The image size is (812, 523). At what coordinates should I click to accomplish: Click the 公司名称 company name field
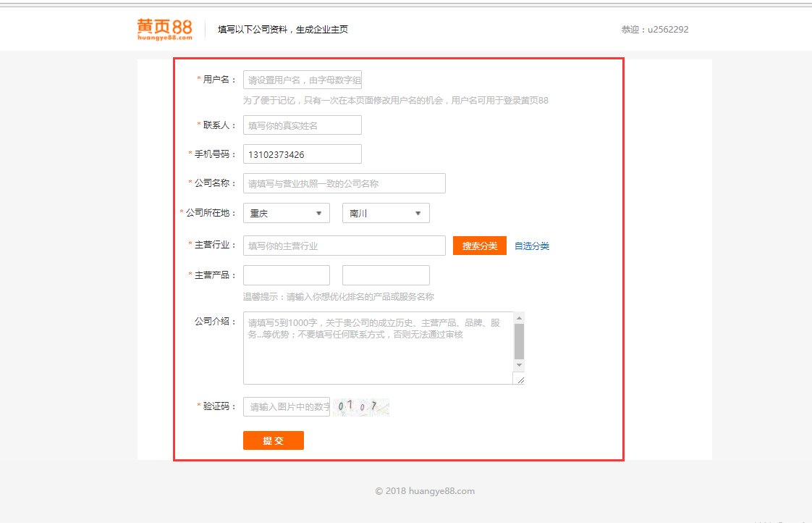(344, 183)
